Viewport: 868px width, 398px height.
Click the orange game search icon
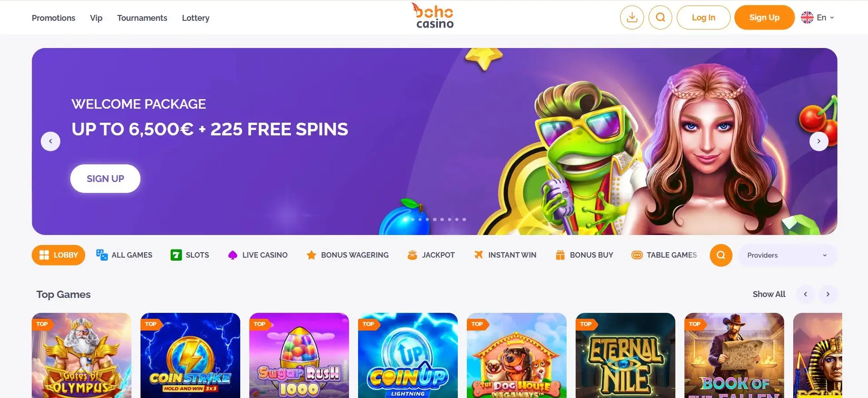(721, 255)
